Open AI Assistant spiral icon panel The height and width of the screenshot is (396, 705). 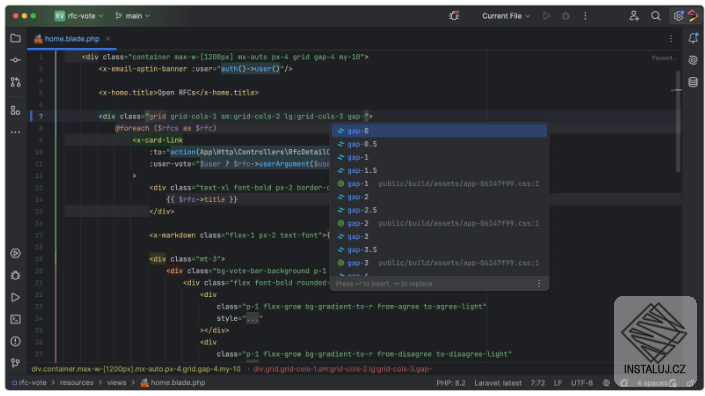pos(693,60)
